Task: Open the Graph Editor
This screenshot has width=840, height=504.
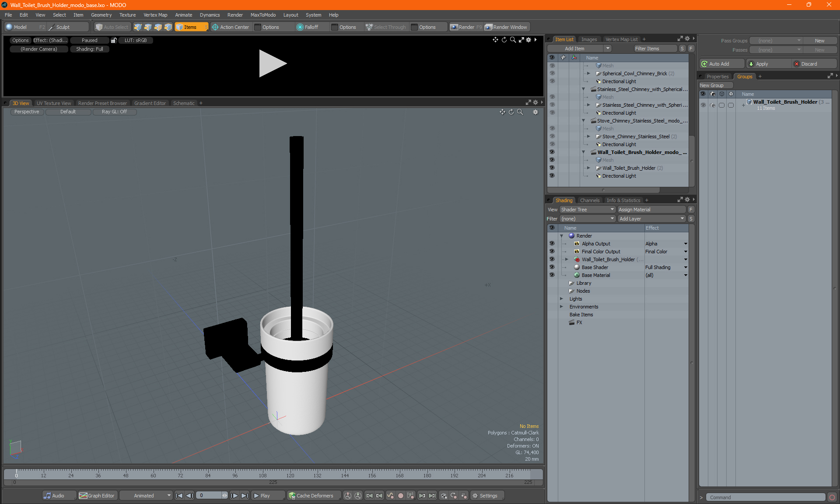Action: click(97, 496)
